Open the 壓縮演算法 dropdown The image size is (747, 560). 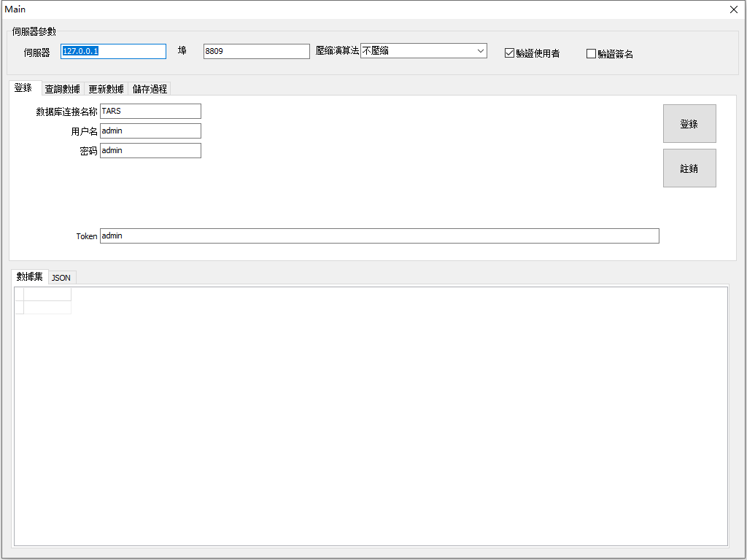pyautogui.click(x=424, y=50)
